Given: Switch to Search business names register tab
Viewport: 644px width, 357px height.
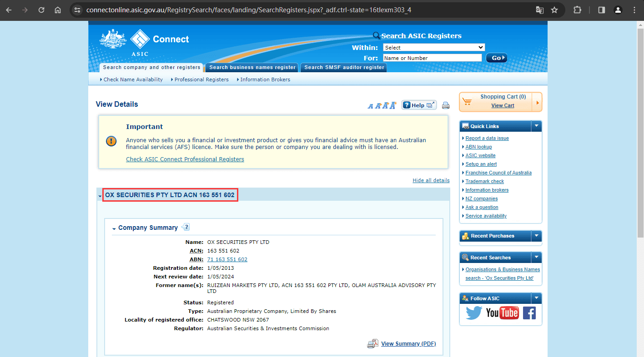Looking at the screenshot, I should click(252, 67).
